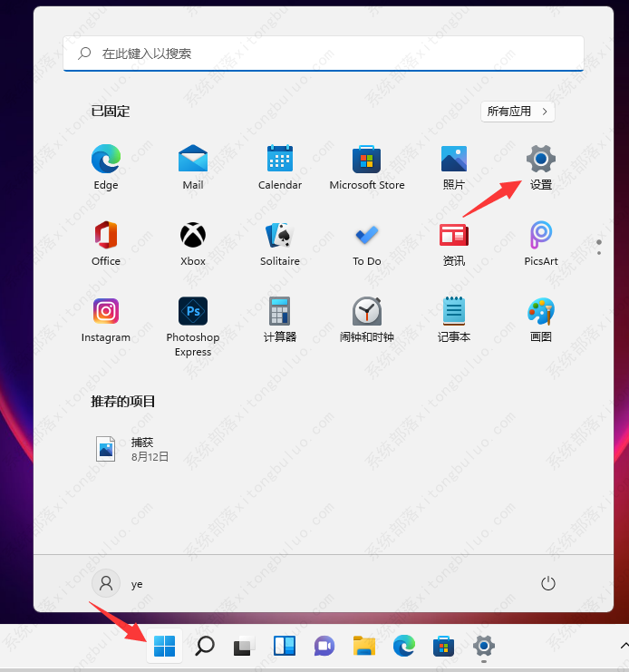Open Task View on the taskbar
The width and height of the screenshot is (629, 672).
pos(244,646)
